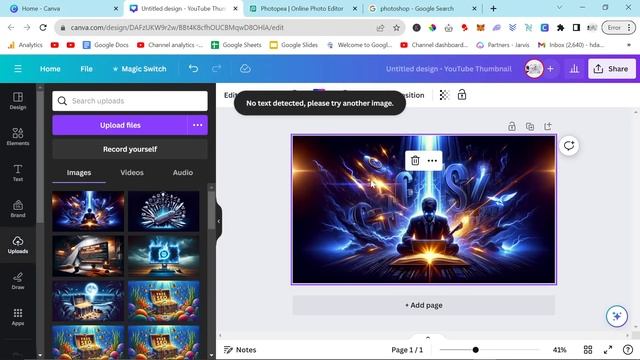Open a new browser tab
Screen dimensions: 640x360
(x=493, y=8)
